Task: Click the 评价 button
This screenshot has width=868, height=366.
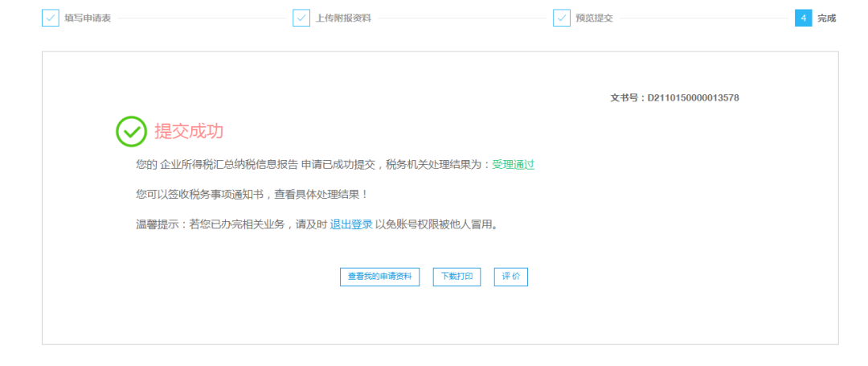Action: (511, 277)
